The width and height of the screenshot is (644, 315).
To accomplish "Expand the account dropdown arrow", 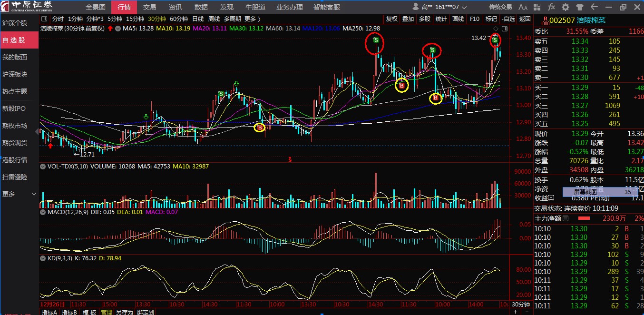I will [464, 8].
